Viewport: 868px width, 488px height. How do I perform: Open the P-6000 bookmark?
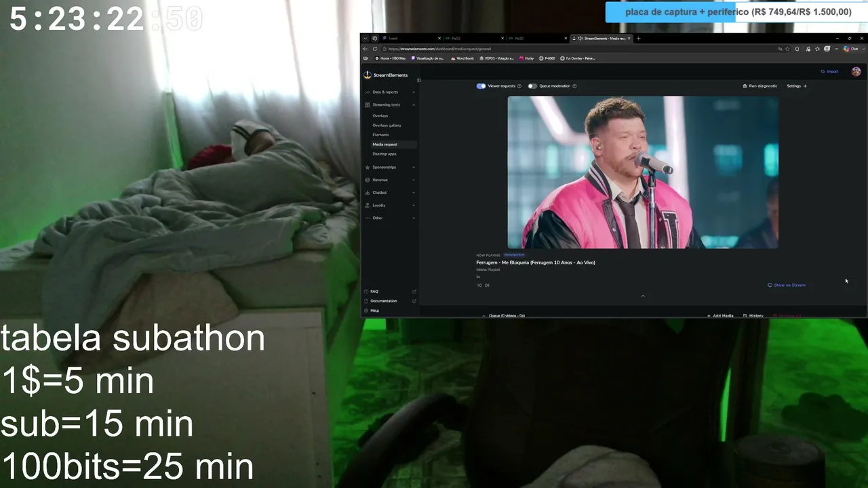pos(547,58)
